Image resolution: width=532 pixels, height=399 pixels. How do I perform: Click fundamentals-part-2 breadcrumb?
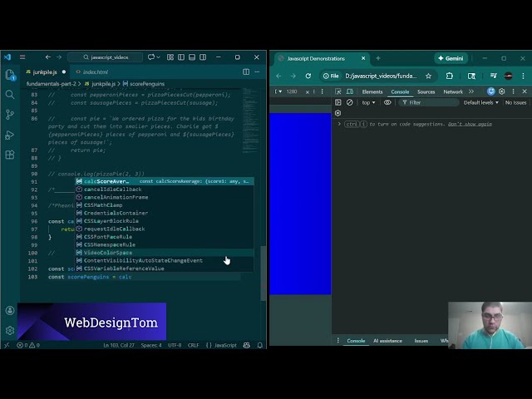tap(52, 84)
